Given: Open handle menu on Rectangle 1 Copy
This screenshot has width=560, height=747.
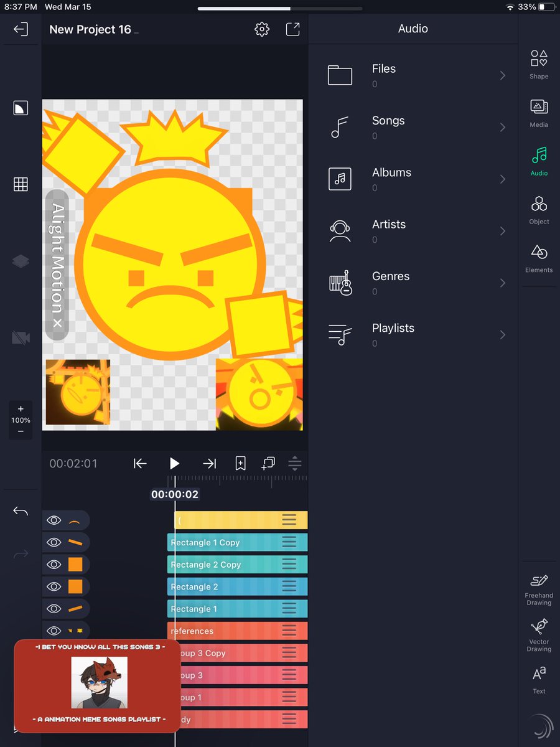Looking at the screenshot, I should pyautogui.click(x=289, y=542).
